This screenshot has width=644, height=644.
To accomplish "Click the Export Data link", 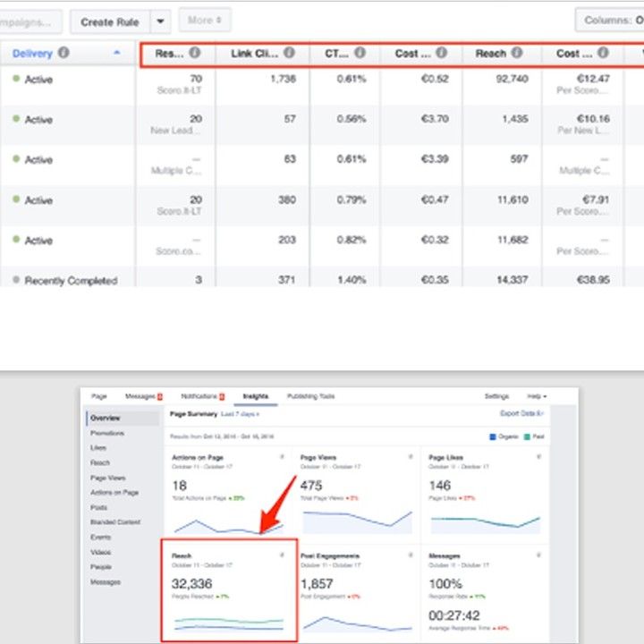I will point(522,414).
